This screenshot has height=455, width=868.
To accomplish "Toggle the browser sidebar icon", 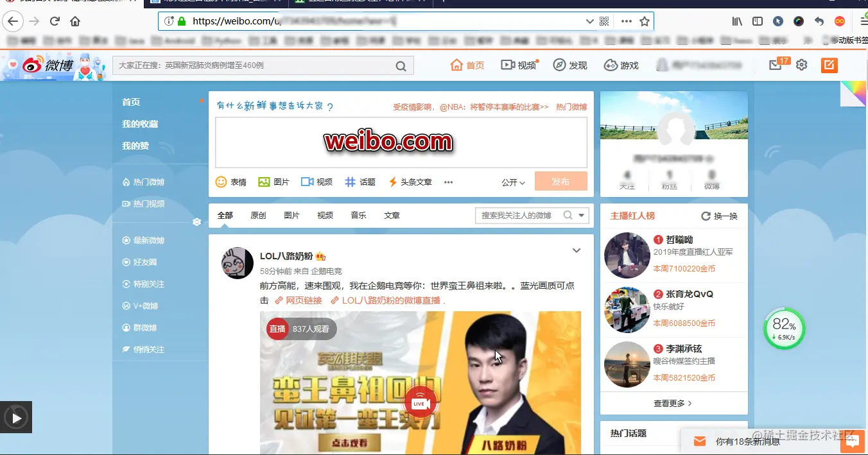I will click(x=758, y=21).
